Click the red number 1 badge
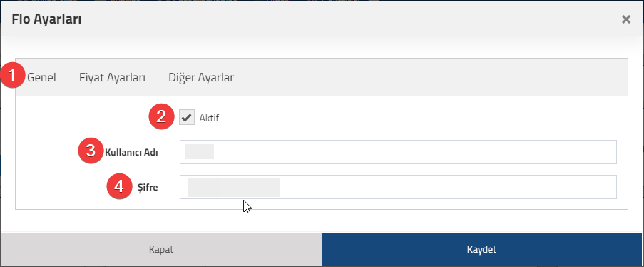Image resolution: width=644 pixels, height=267 pixels. coord(12,76)
